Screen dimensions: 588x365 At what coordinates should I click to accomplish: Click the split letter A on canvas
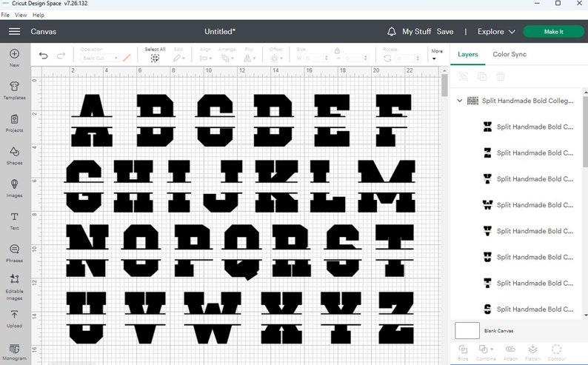[x=92, y=120]
